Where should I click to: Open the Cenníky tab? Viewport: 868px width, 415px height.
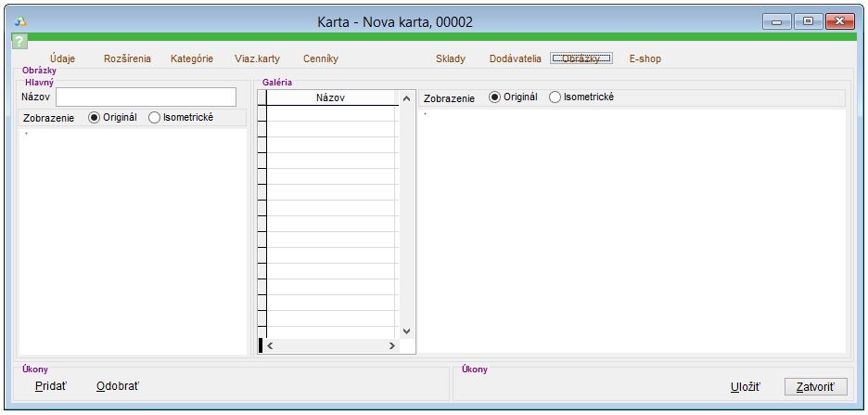pyautogui.click(x=321, y=58)
